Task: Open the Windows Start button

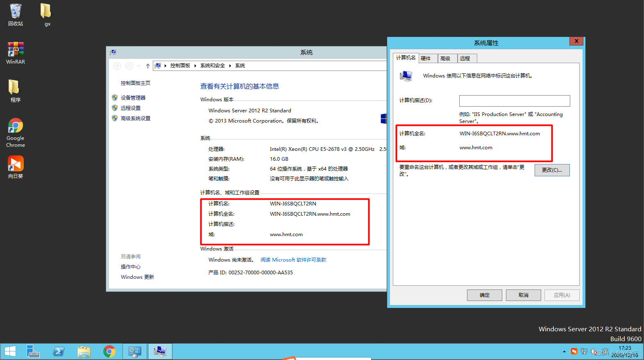Action: tap(10, 351)
